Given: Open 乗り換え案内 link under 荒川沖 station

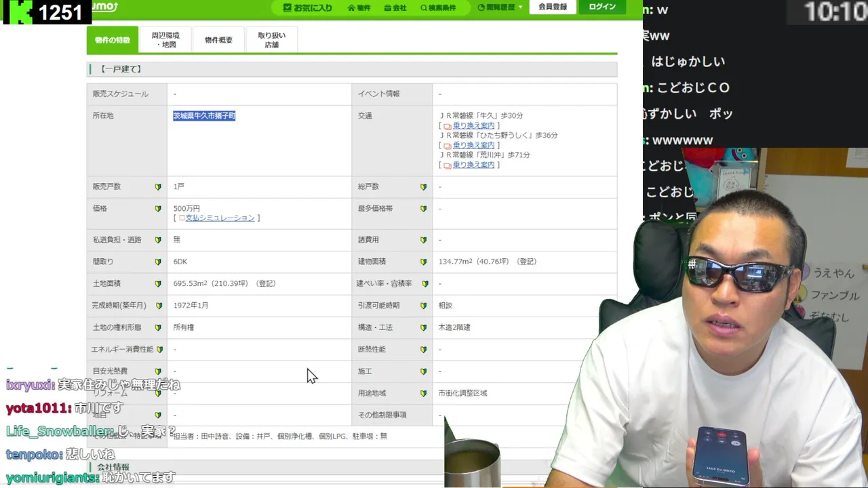Looking at the screenshot, I should [x=473, y=165].
